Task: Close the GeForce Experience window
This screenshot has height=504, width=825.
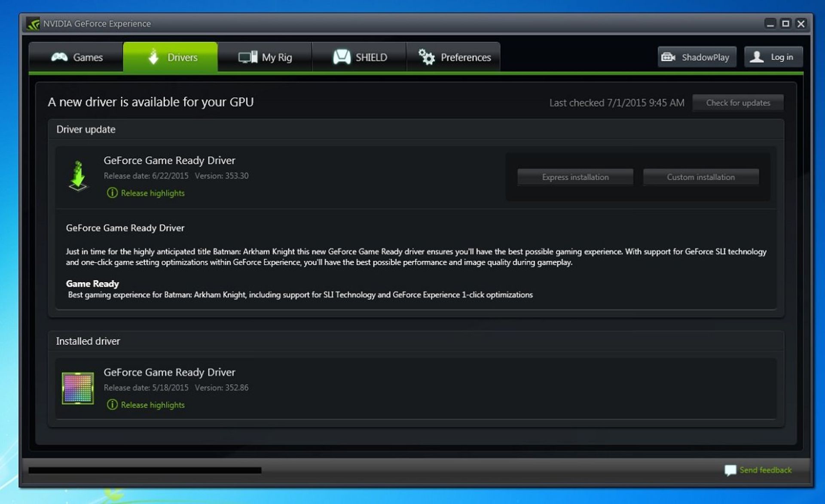Action: 801,24
